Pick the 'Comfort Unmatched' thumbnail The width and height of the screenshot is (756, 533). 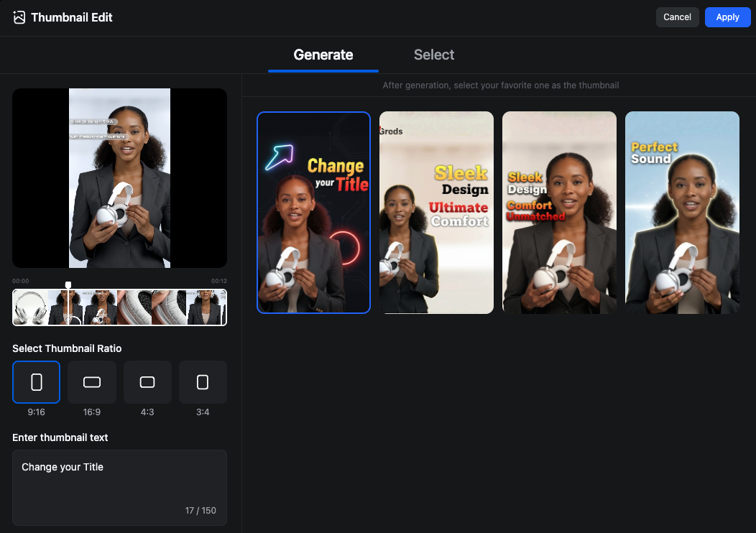[559, 213]
